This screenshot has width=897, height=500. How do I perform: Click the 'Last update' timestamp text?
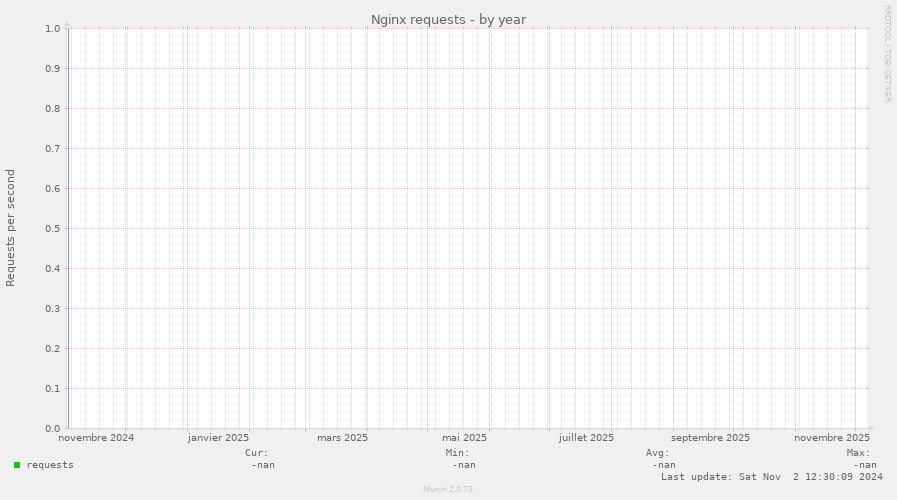tap(772, 477)
